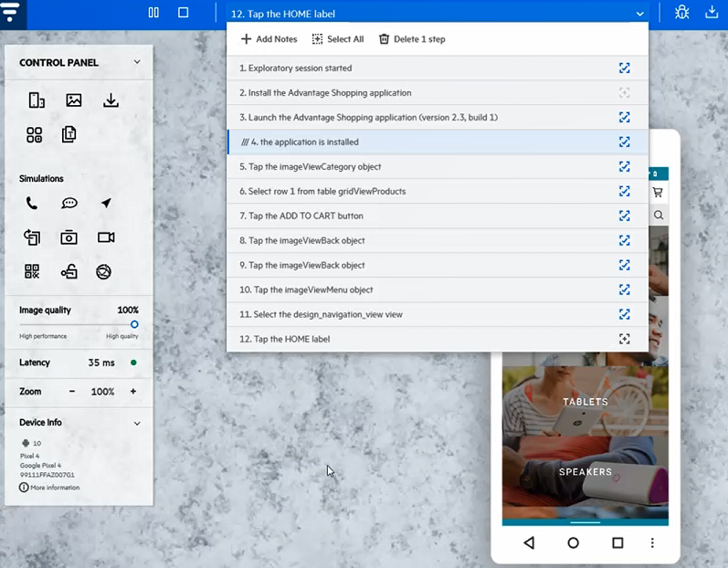This screenshot has height=568, width=728.
Task: Click the pause recording button
Action: tap(153, 13)
